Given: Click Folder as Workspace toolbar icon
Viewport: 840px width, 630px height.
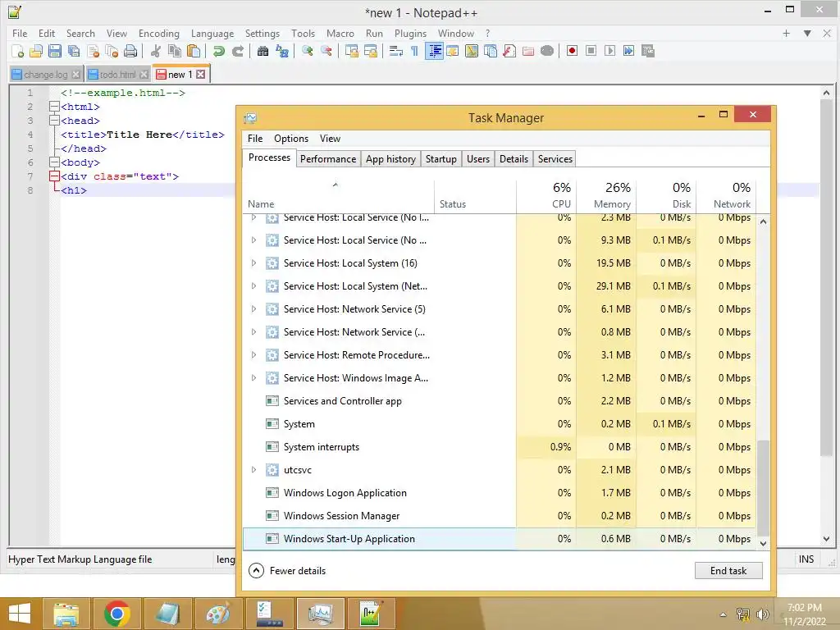Looking at the screenshot, I should (528, 51).
